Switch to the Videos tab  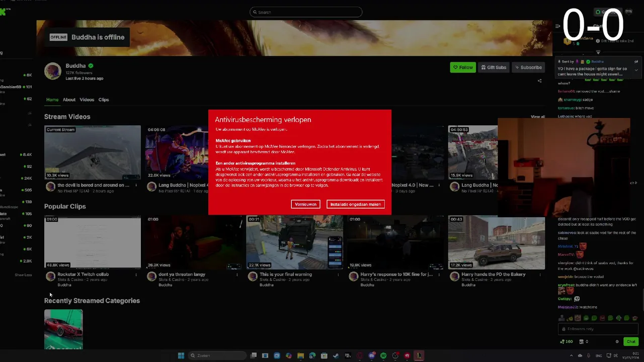[87, 100]
